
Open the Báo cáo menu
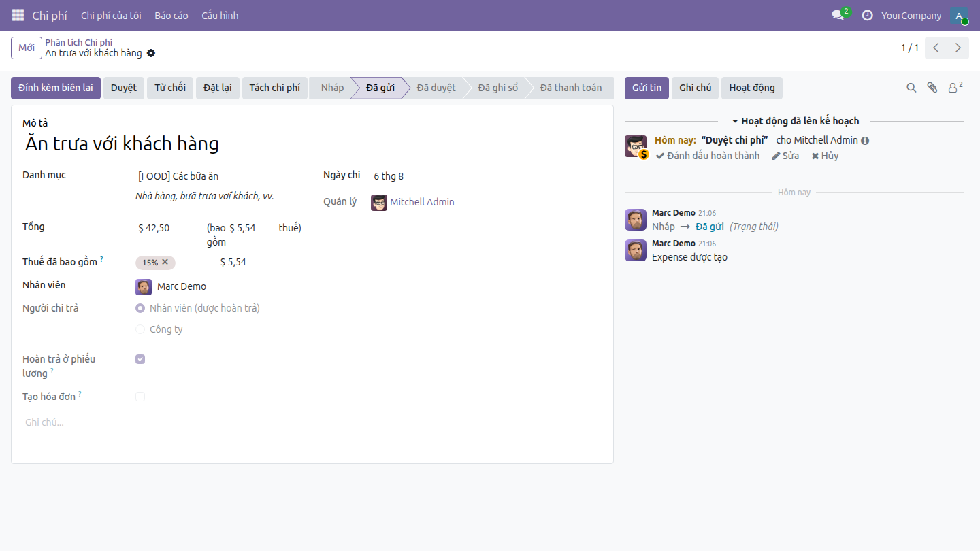[171, 15]
